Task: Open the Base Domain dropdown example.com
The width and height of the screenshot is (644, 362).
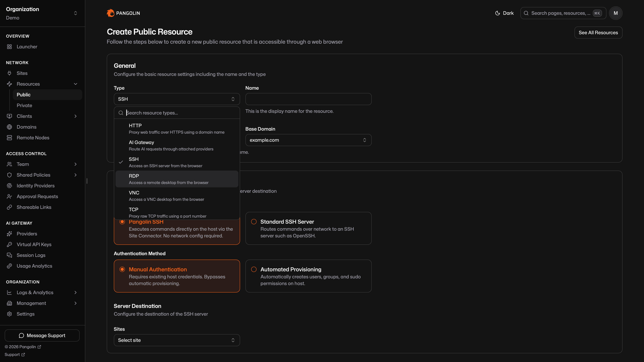Action: coord(308,140)
